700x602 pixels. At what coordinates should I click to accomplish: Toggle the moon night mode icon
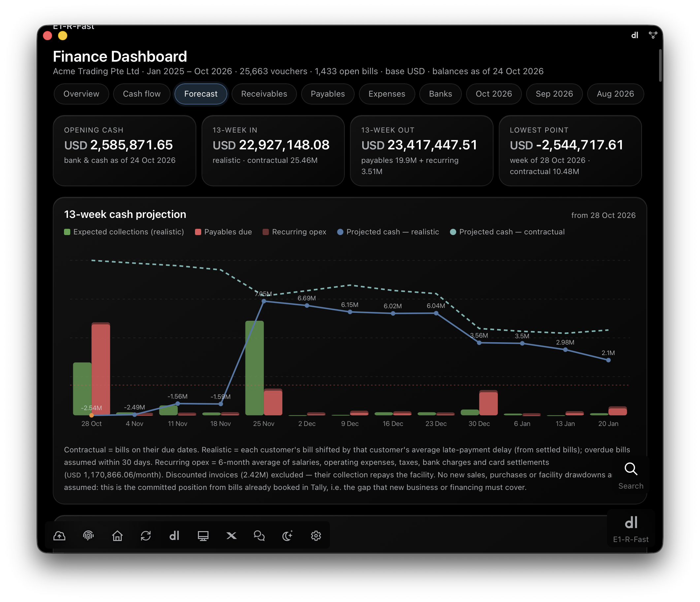pyautogui.click(x=288, y=536)
